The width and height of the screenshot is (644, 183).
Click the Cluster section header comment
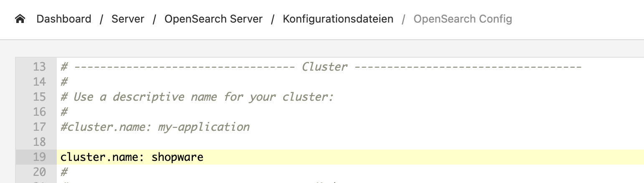[x=321, y=67]
